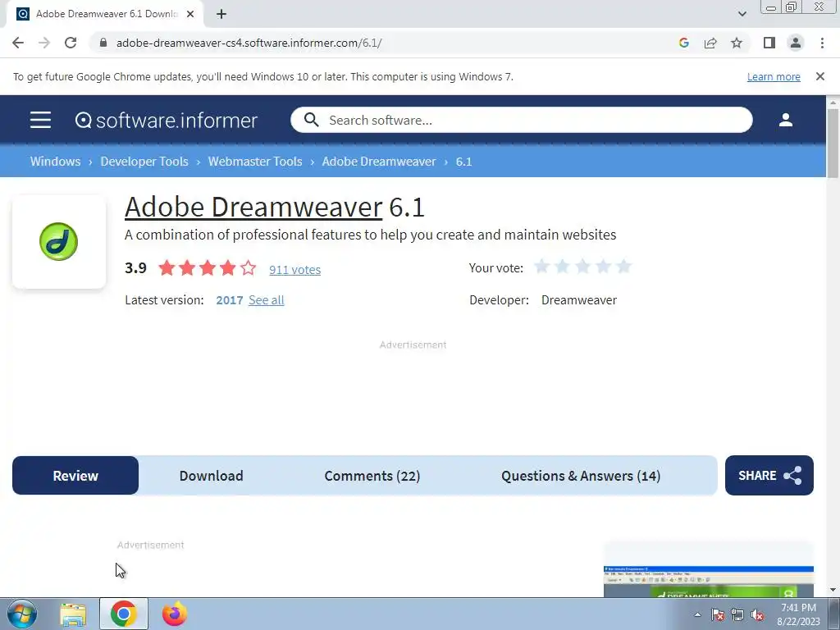Viewport: 840px width, 630px height.
Task: Open Questions & Answers (14) tab
Action: pos(581,475)
